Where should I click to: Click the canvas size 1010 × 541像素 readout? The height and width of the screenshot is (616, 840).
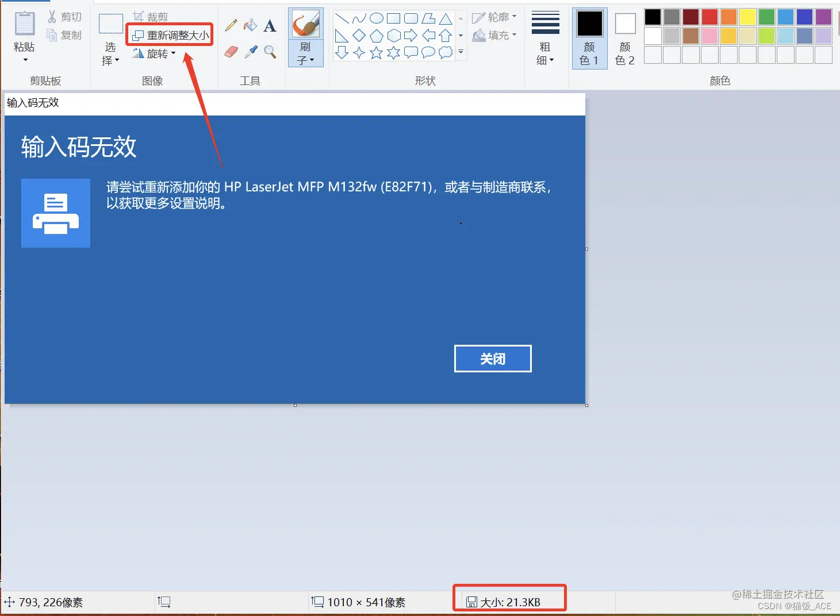coord(366,602)
